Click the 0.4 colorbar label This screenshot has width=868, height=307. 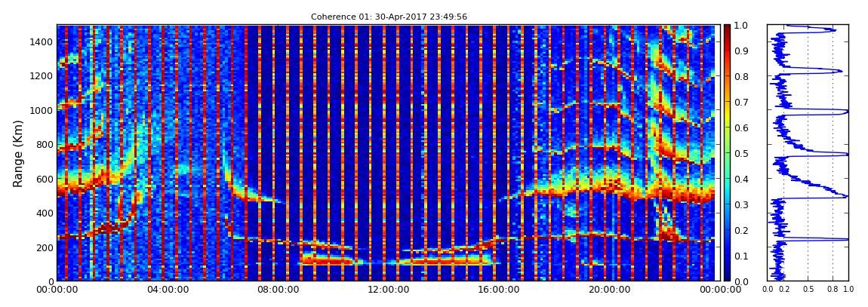742,179
